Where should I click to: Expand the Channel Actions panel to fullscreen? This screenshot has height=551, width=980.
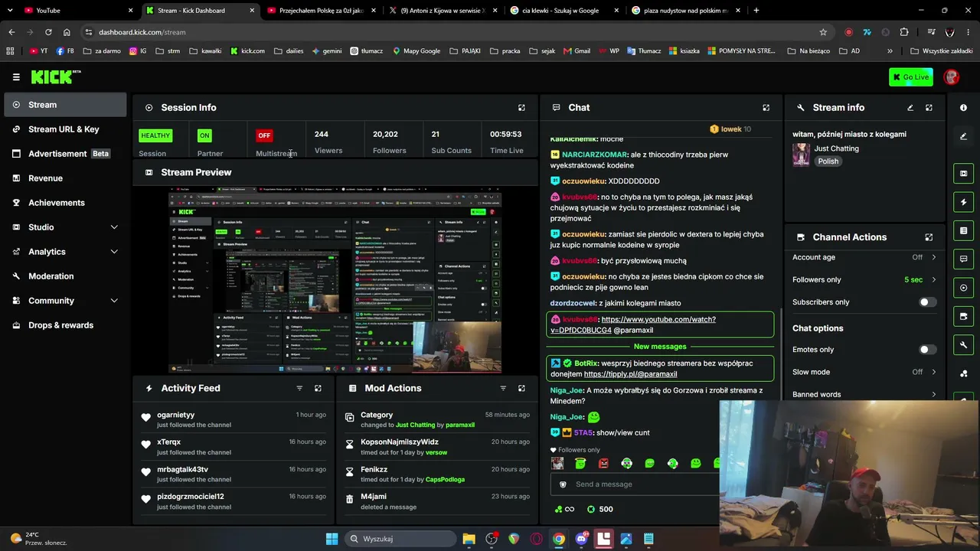(x=929, y=237)
